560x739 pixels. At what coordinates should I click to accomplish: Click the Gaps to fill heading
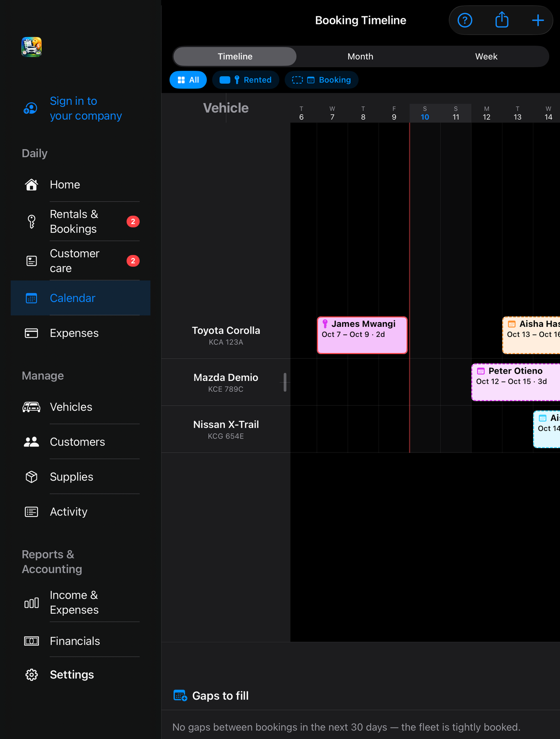click(220, 696)
